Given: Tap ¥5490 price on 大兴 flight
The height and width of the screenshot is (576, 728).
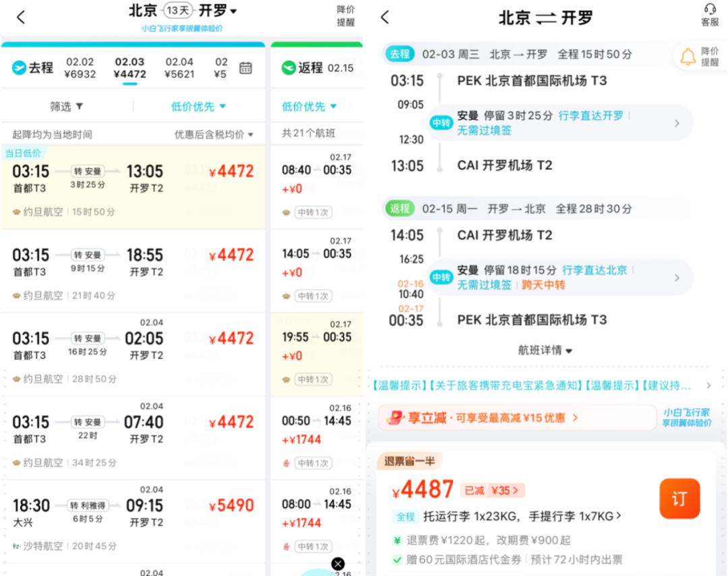Looking at the screenshot, I should (231, 505).
